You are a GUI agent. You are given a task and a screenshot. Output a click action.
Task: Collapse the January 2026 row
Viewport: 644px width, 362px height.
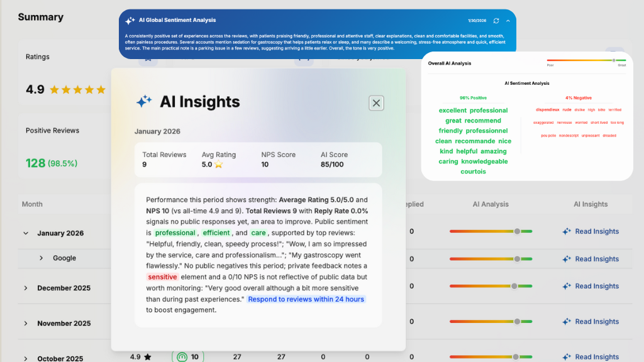click(x=25, y=233)
